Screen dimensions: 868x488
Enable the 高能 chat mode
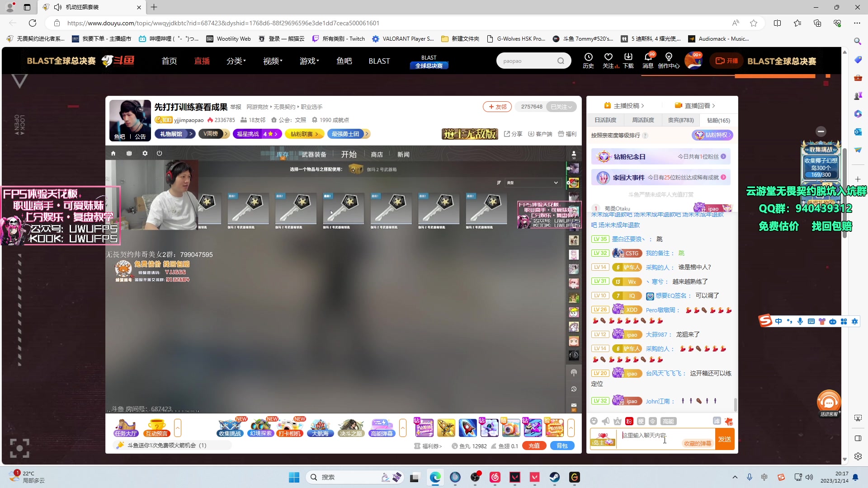(x=669, y=421)
